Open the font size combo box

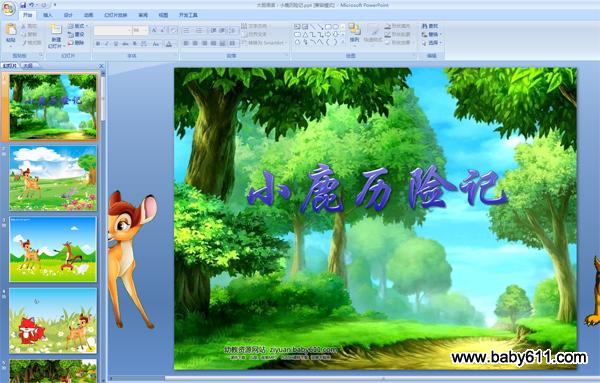click(140, 30)
